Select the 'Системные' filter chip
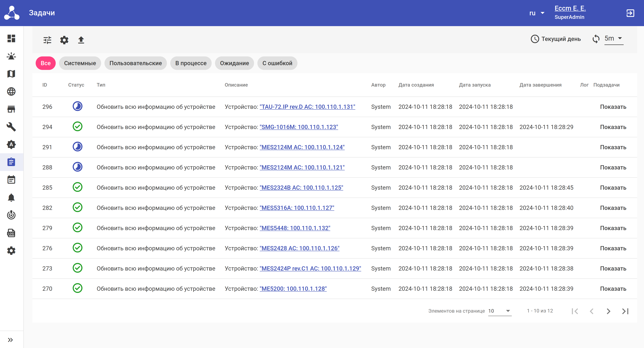 [x=80, y=63]
